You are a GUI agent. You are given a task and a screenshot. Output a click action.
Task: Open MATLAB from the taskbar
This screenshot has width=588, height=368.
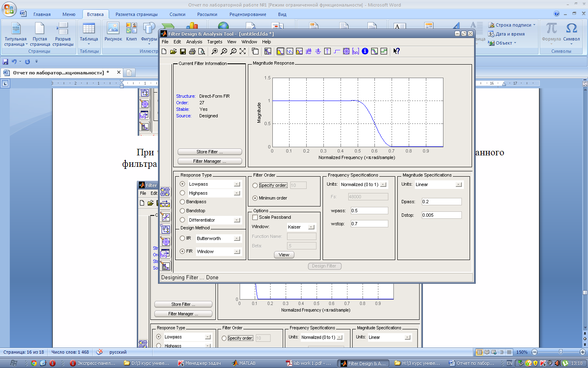pos(244,363)
